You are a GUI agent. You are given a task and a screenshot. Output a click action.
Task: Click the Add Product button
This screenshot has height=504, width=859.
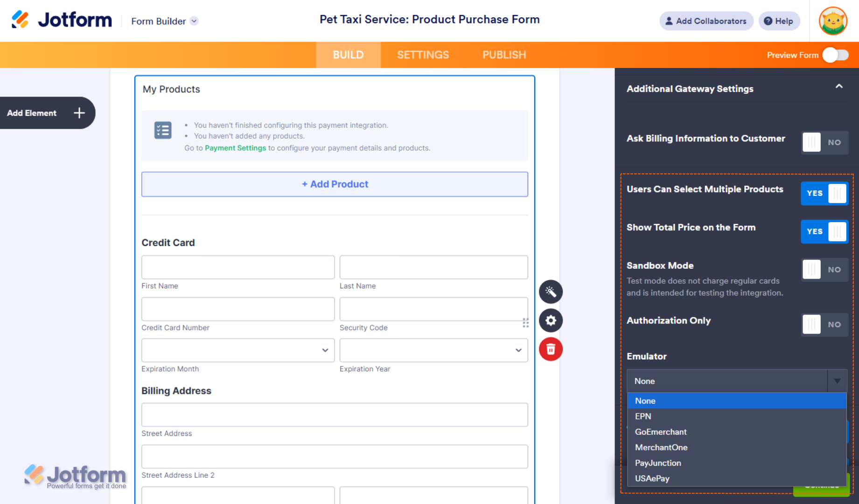pyautogui.click(x=335, y=184)
